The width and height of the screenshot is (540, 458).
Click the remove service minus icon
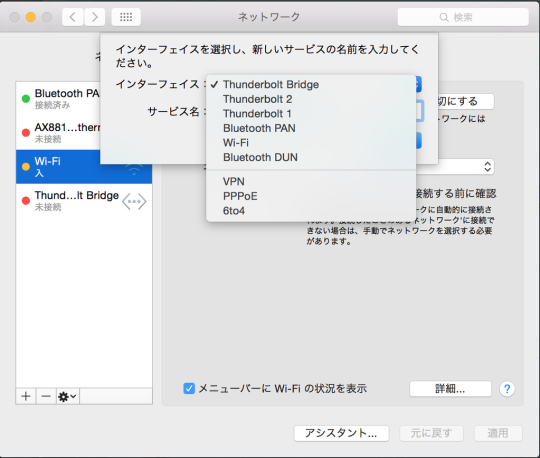click(x=46, y=396)
